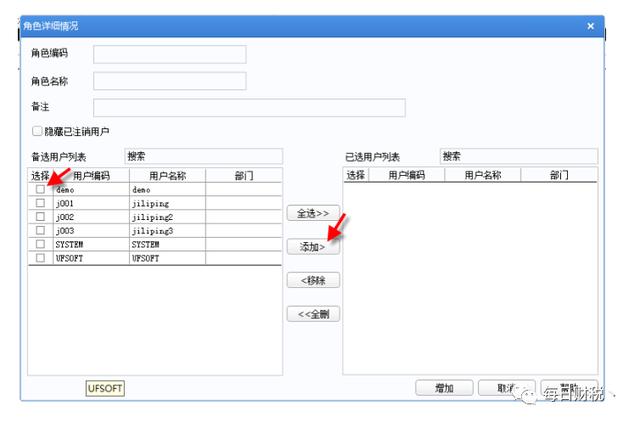The image size is (640, 423).
Task: Click 用户名称 column header in left list
Action: (x=167, y=175)
